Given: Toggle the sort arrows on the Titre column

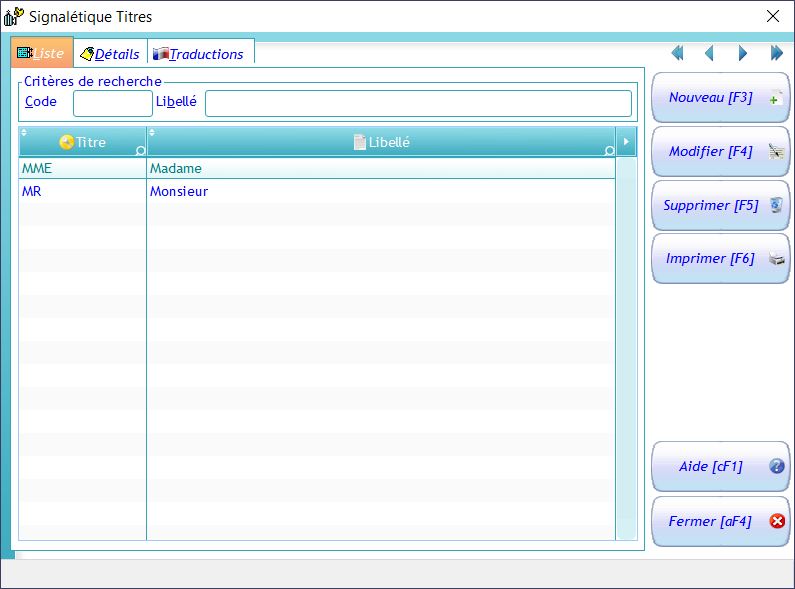Looking at the screenshot, I should [x=24, y=133].
